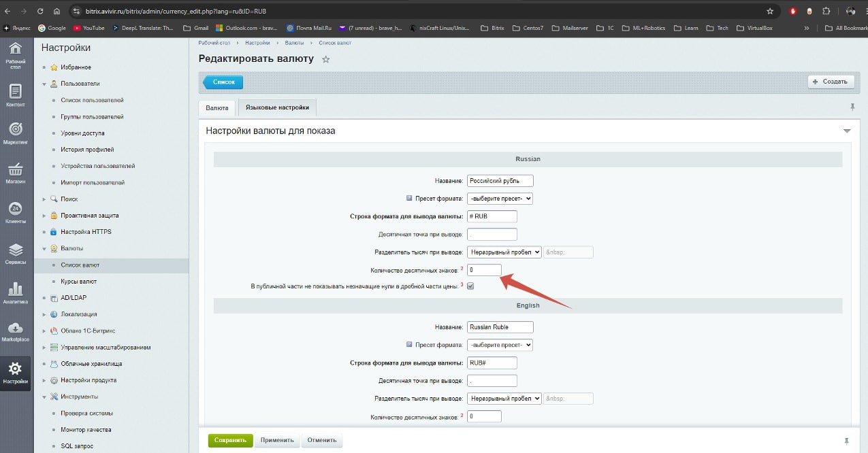Click the Применить button

point(278,440)
